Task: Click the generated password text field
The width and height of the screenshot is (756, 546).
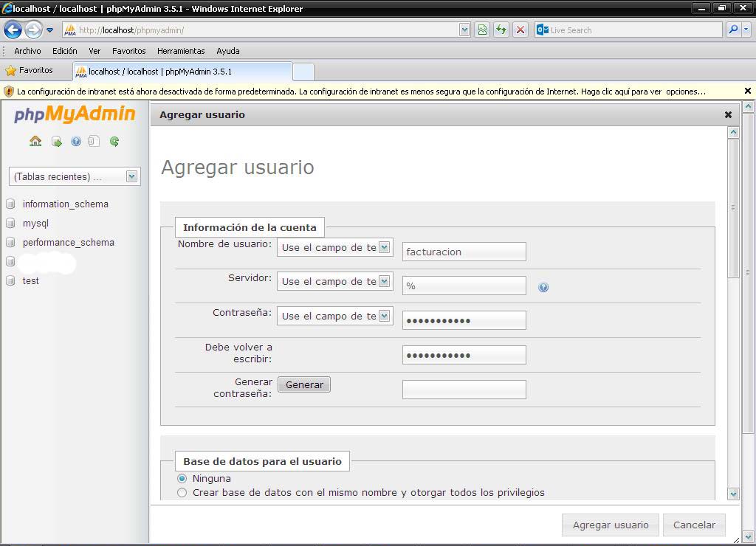Action: pos(464,390)
